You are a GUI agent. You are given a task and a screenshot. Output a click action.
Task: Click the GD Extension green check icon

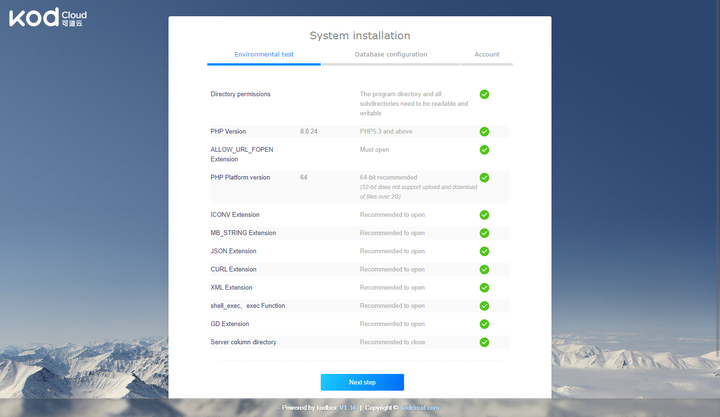click(x=484, y=324)
